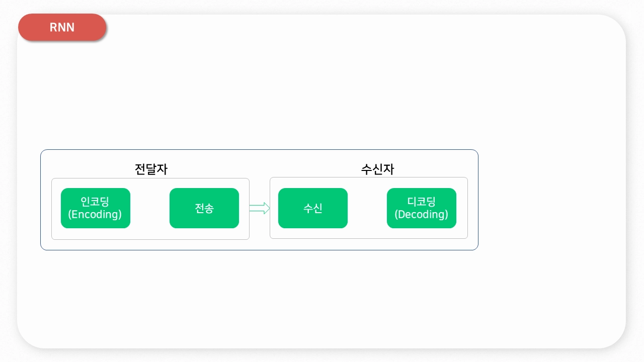Click empty space left of 인코딩 box
The width and height of the screenshot is (644, 362).
click(56, 208)
